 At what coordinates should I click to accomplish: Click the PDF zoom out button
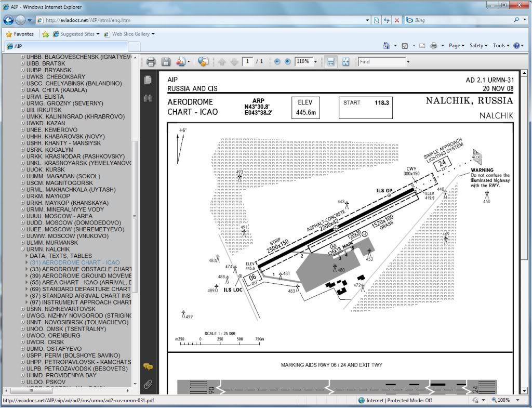coord(277,62)
